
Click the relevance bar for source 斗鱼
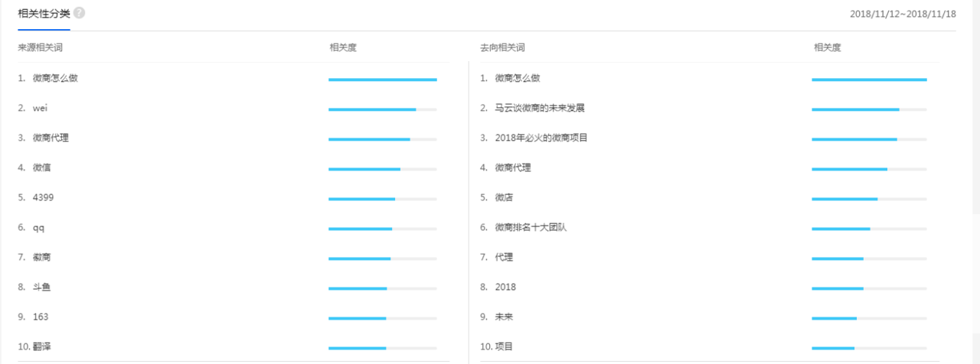pyautogui.click(x=383, y=288)
